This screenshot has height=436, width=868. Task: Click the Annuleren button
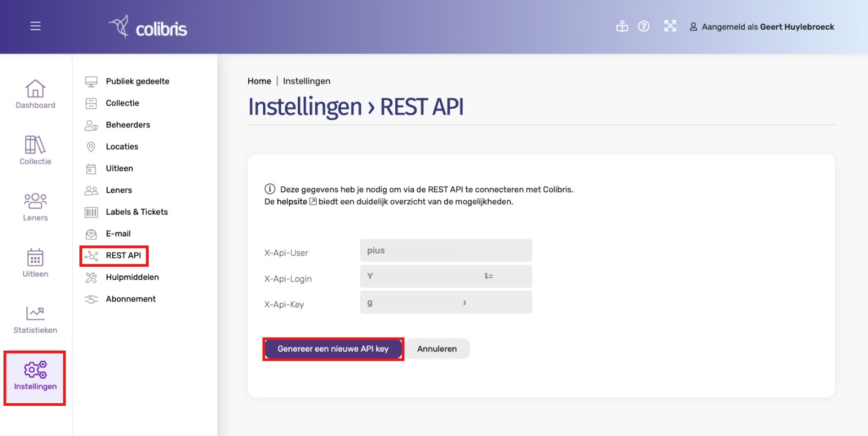pyautogui.click(x=437, y=349)
